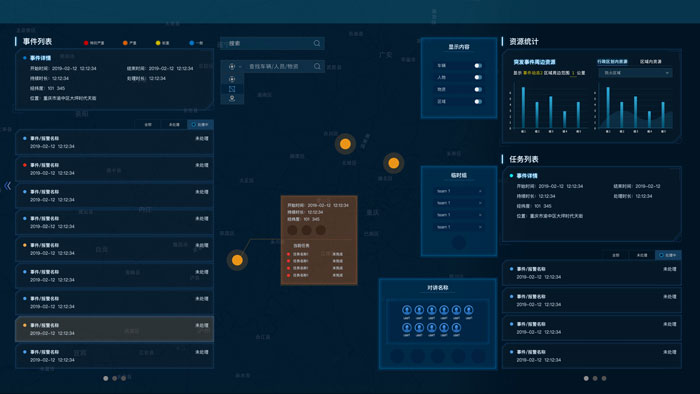This screenshot has width=700, height=394.
Task: Open the small chevron beside the search target icon
Action: coord(240,66)
